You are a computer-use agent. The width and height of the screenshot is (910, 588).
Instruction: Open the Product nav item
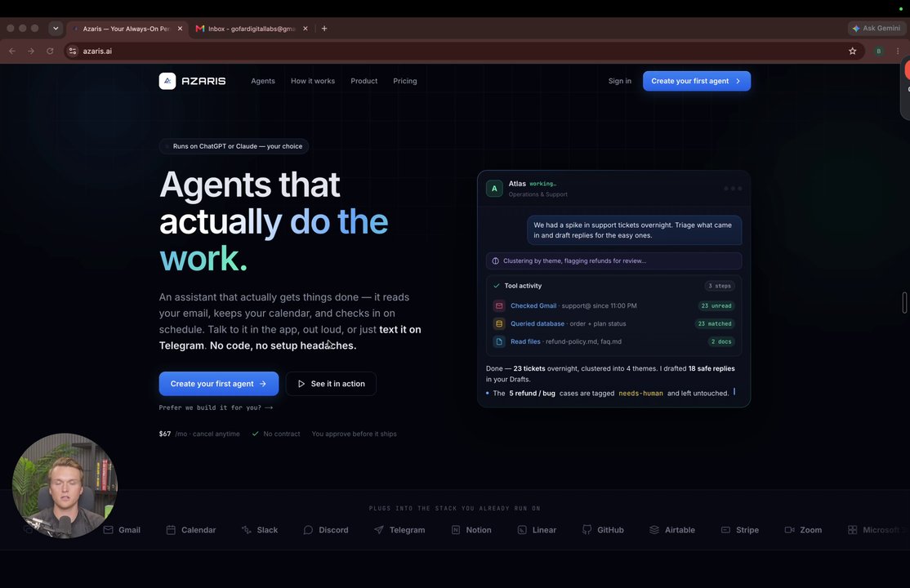(364, 81)
